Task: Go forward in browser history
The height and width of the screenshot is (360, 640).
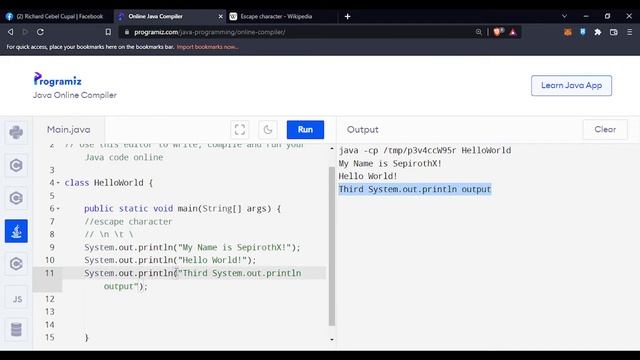Action: coord(25,32)
